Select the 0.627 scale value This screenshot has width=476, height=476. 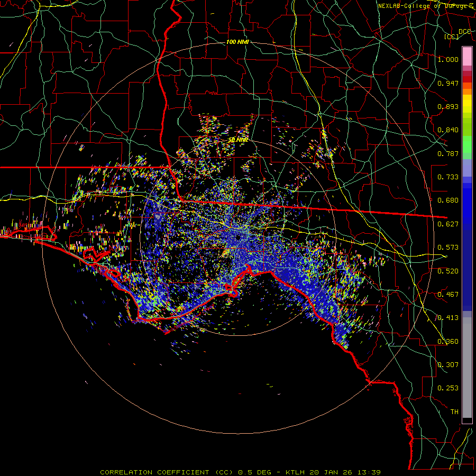pos(448,224)
